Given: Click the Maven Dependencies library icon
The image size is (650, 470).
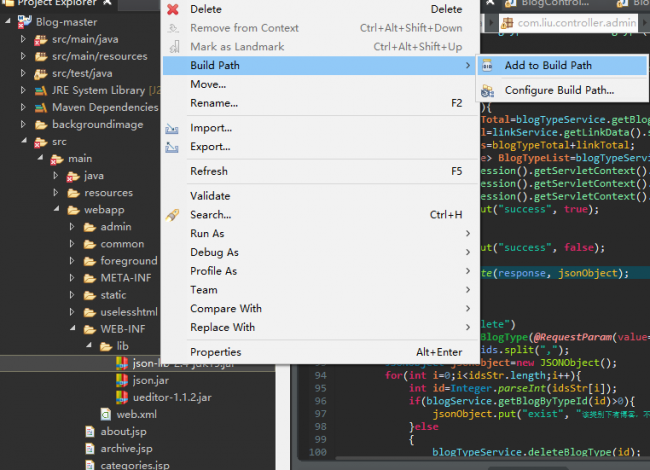Looking at the screenshot, I should 41,108.
